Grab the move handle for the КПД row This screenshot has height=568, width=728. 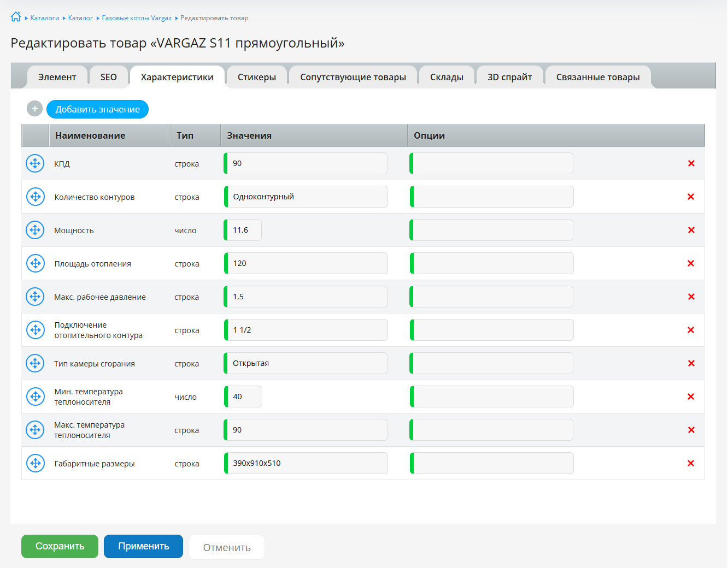point(35,163)
